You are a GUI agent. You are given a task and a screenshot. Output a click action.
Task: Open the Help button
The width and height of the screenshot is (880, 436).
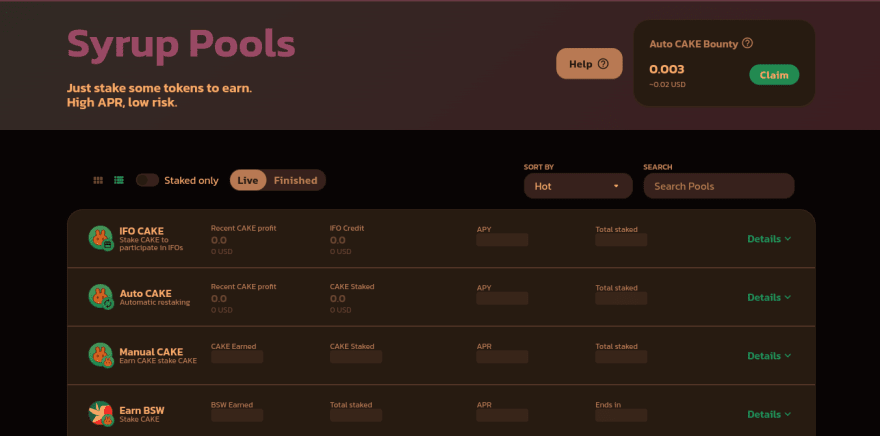pyautogui.click(x=589, y=63)
